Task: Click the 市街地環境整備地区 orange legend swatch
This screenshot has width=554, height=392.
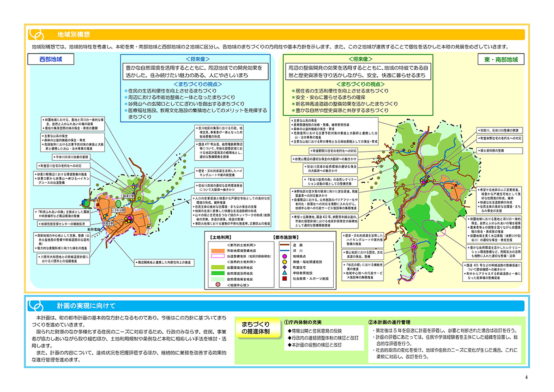Action: [217, 250]
